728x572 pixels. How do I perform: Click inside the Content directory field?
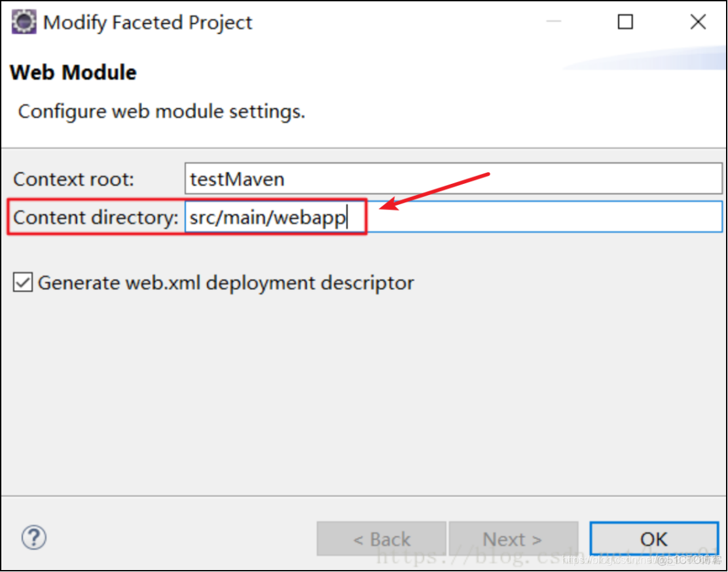pos(524,217)
